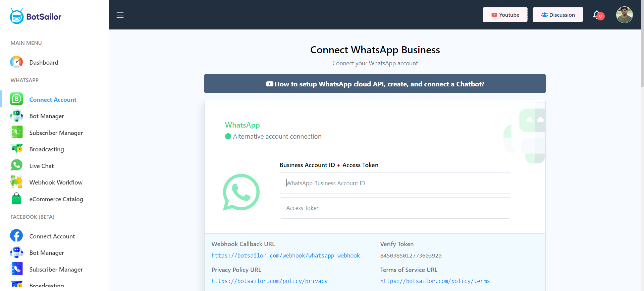Screen dimensions: 644x291
Task: Open Facebook Connect Account
Action: click(52, 236)
